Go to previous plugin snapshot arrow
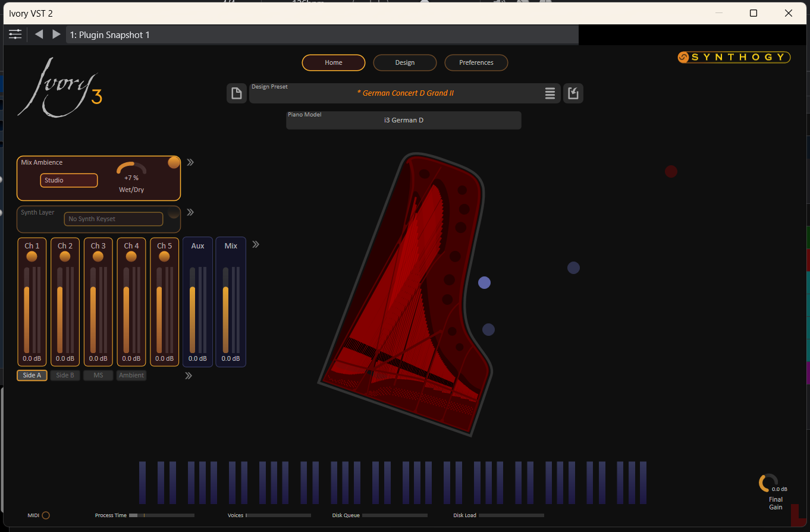 pos(39,34)
